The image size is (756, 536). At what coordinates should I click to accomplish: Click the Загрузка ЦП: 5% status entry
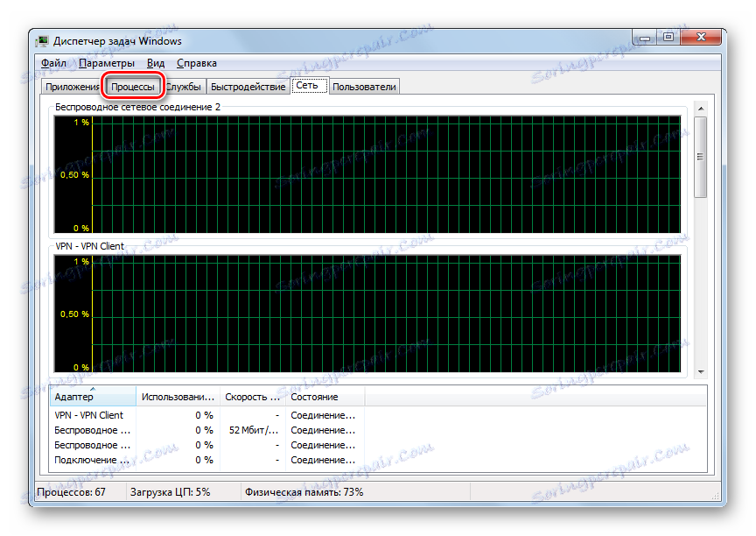pos(171,492)
